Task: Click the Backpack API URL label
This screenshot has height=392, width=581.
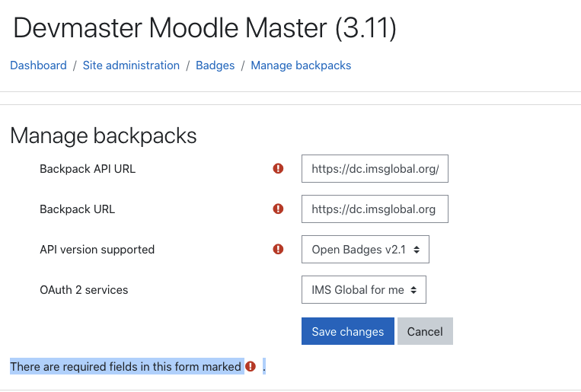Action: [88, 169]
